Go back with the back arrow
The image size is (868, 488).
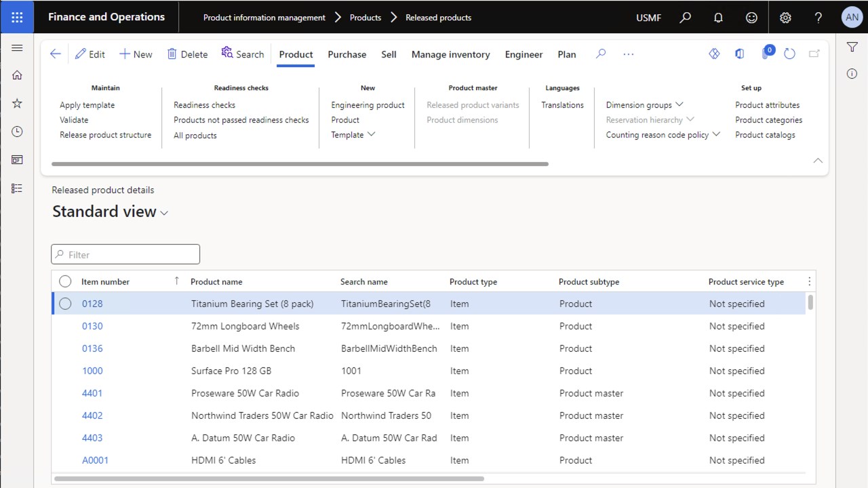coord(56,54)
